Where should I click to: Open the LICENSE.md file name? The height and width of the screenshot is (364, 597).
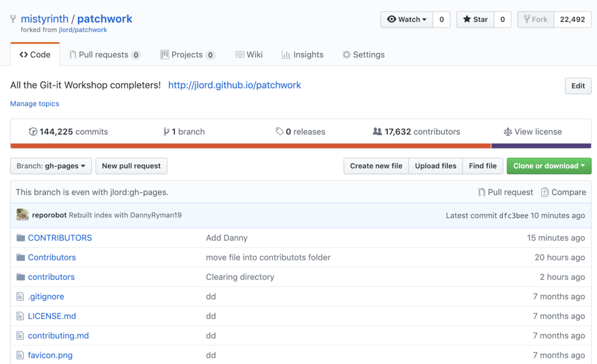(x=52, y=316)
